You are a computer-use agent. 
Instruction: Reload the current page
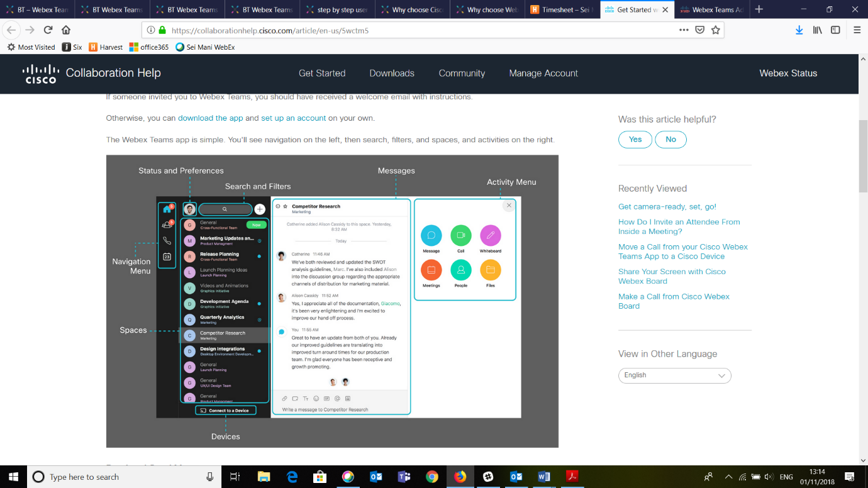(48, 30)
